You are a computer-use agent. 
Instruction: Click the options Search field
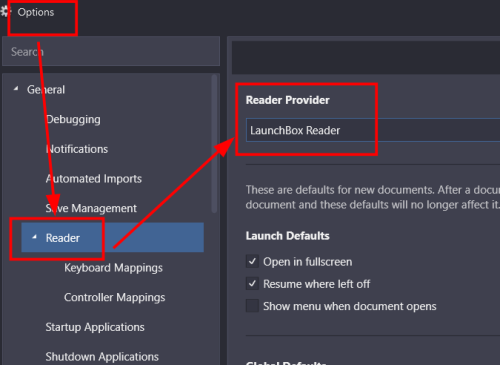[111, 51]
